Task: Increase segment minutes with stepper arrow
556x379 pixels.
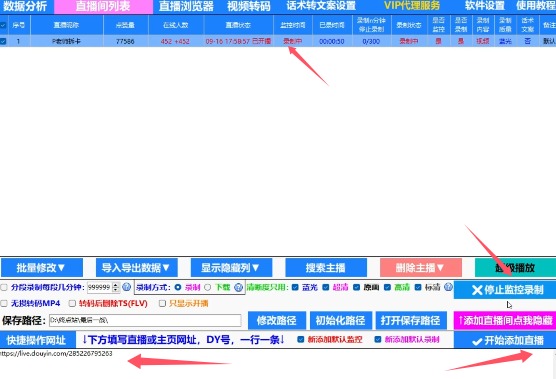Action: click(x=116, y=285)
